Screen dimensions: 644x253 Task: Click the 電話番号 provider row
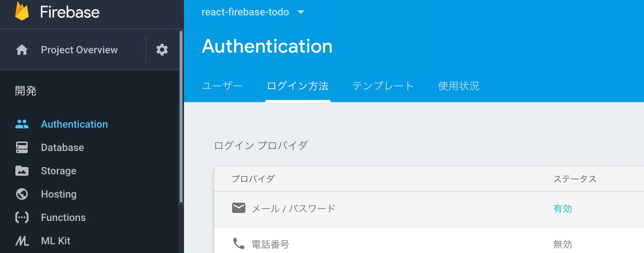(x=429, y=240)
